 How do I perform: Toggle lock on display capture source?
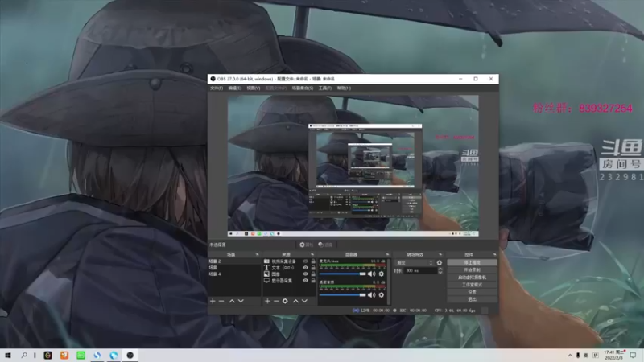point(313,280)
